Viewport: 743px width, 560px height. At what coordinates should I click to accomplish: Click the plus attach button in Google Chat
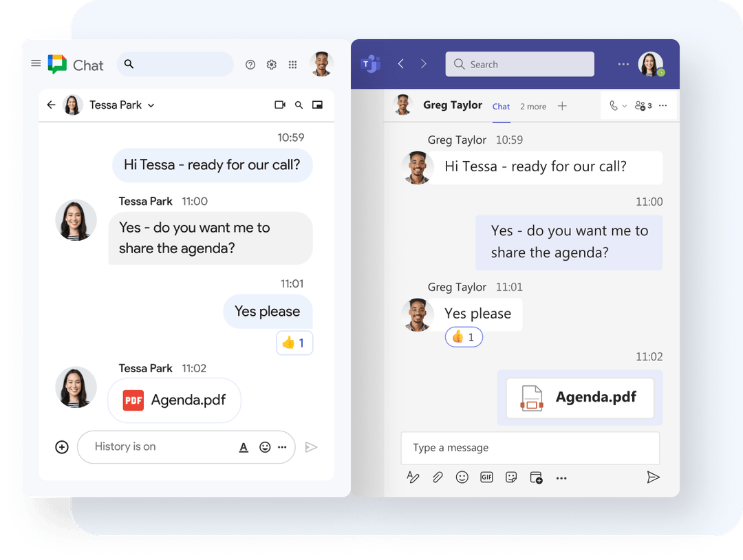62,446
